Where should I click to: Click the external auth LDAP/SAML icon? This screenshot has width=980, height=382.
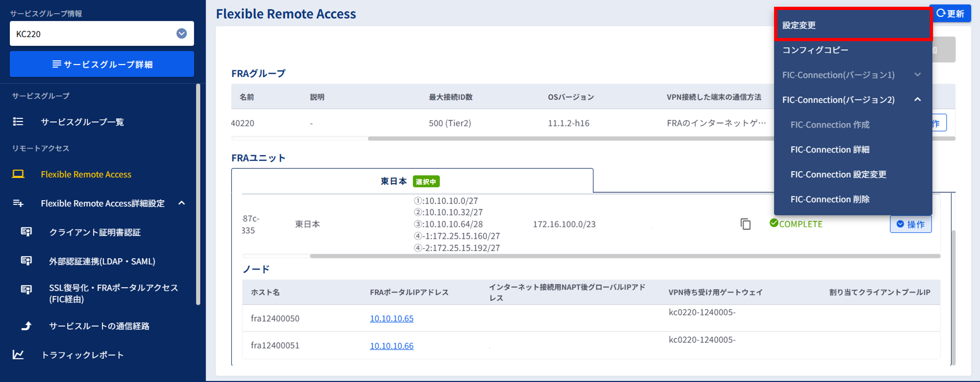[26, 261]
